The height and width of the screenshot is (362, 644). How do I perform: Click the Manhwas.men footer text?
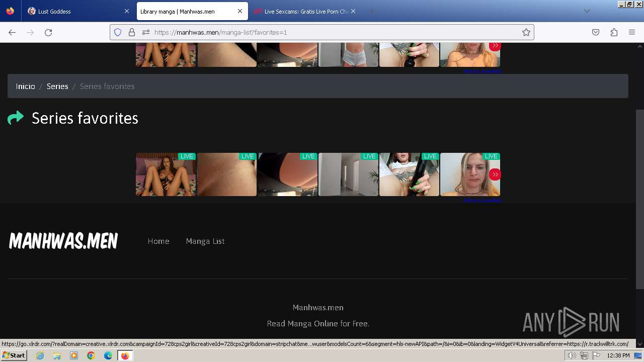pos(318,308)
